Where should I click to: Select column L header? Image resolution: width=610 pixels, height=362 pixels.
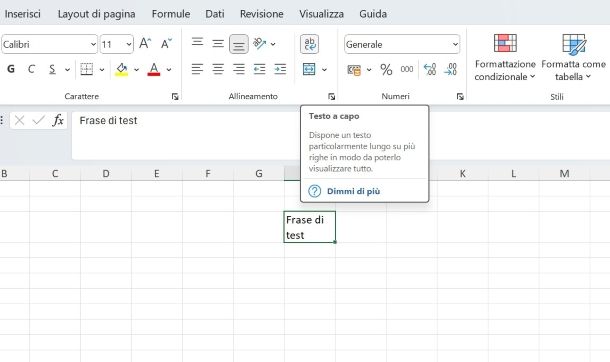514,173
